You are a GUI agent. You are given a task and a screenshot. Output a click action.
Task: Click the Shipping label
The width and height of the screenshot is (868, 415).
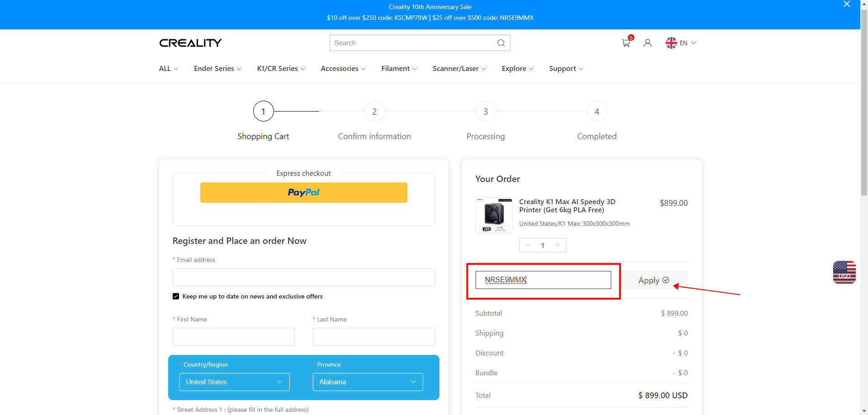[489, 333]
